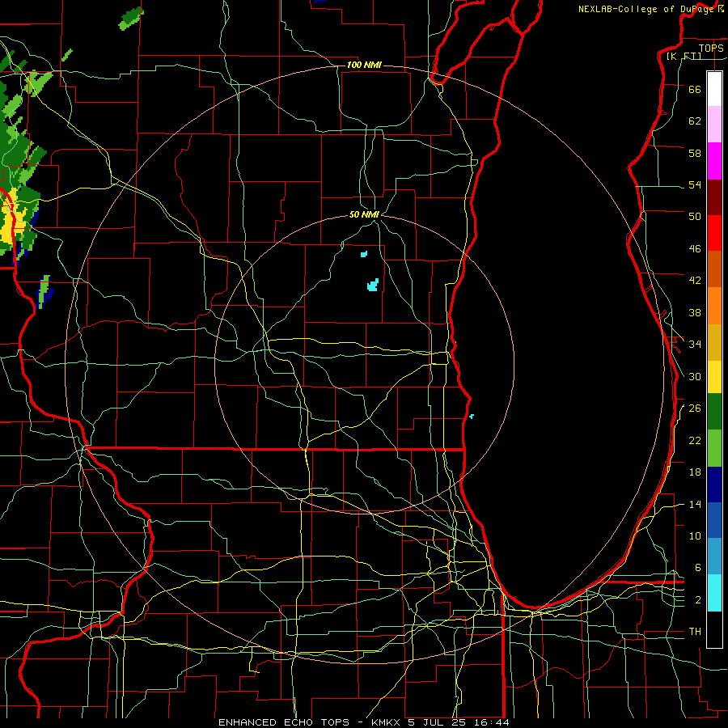Click the legend value '14'
Viewport: 728px width, 728px height.
click(x=695, y=504)
